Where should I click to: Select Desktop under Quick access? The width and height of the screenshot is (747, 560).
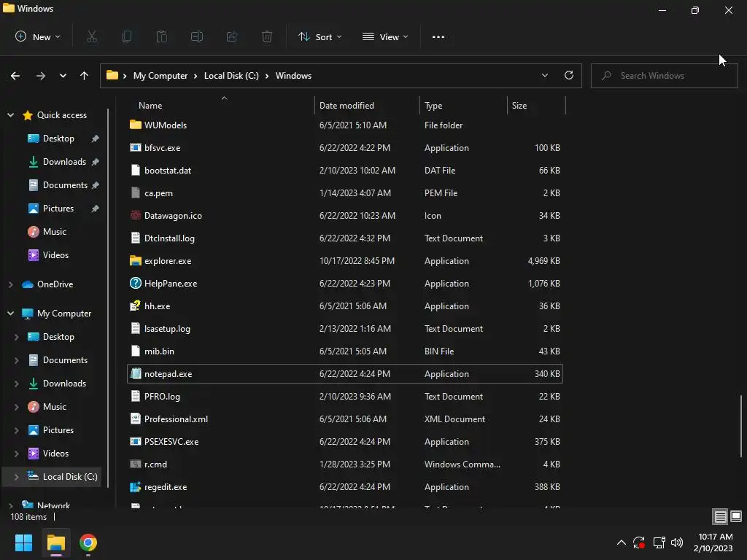pyautogui.click(x=58, y=139)
